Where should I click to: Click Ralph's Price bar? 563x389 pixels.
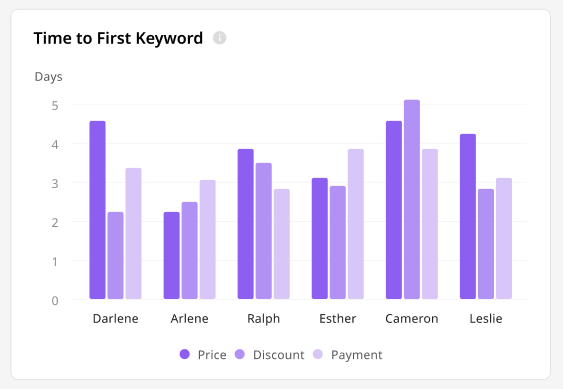pyautogui.click(x=246, y=224)
